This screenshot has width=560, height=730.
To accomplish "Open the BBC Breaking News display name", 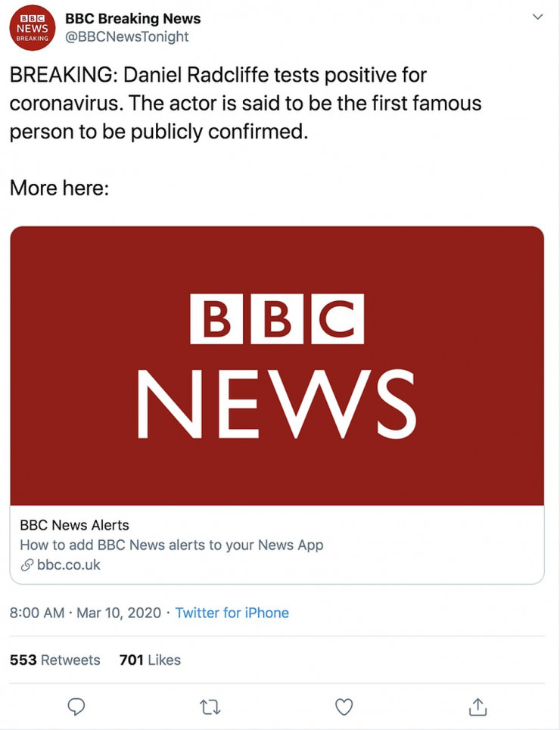I will pyautogui.click(x=132, y=17).
